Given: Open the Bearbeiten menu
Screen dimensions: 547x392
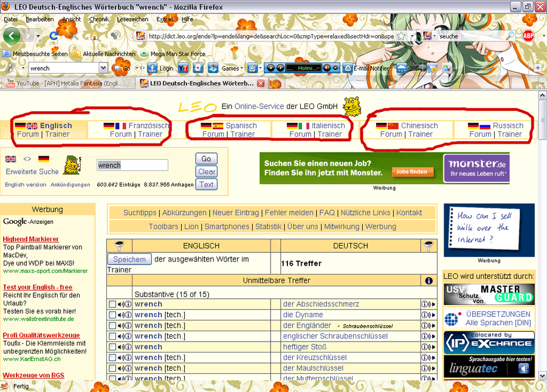Looking at the screenshot, I should (40, 19).
